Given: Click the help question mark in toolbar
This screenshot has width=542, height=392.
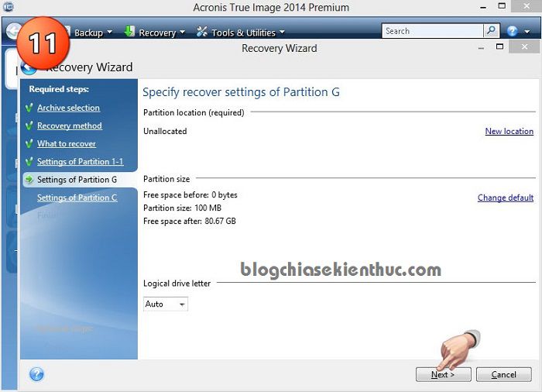Looking at the screenshot, I should (x=513, y=32).
